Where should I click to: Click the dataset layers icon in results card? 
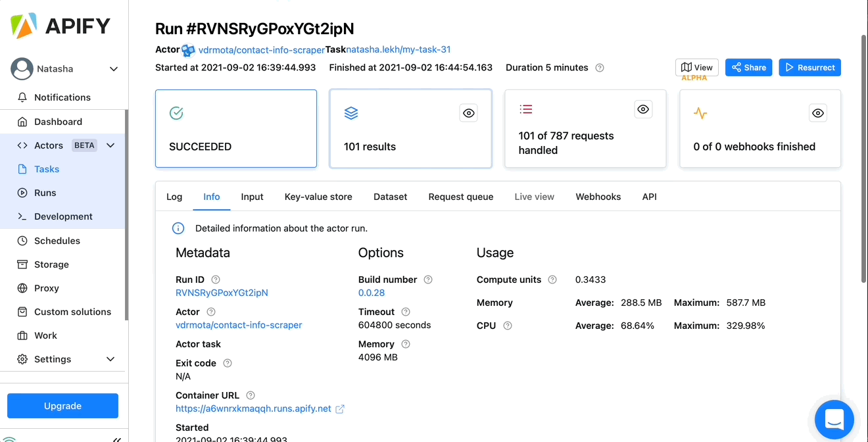click(351, 113)
